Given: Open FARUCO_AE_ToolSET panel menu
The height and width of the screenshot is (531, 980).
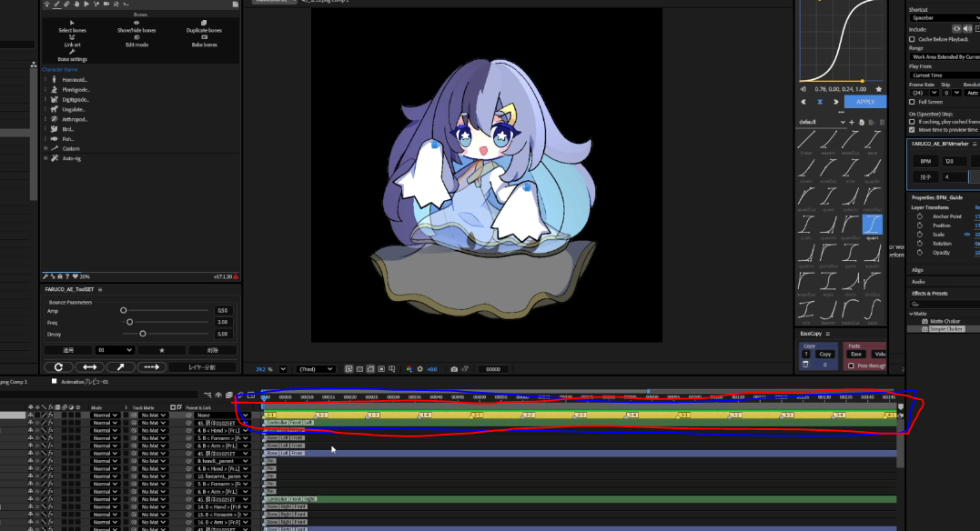Looking at the screenshot, I should [x=100, y=290].
